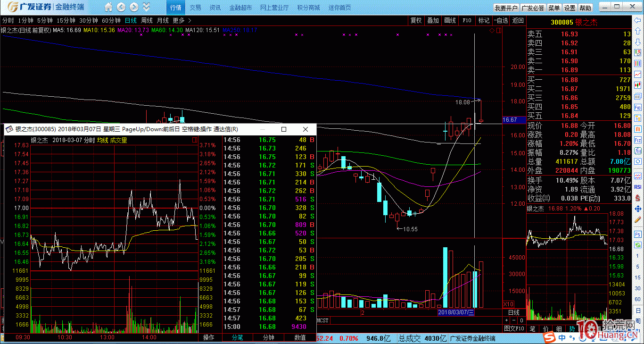Open the 复权 dropdown button
Viewport: 644px width, 344px height.
[x=416, y=21]
